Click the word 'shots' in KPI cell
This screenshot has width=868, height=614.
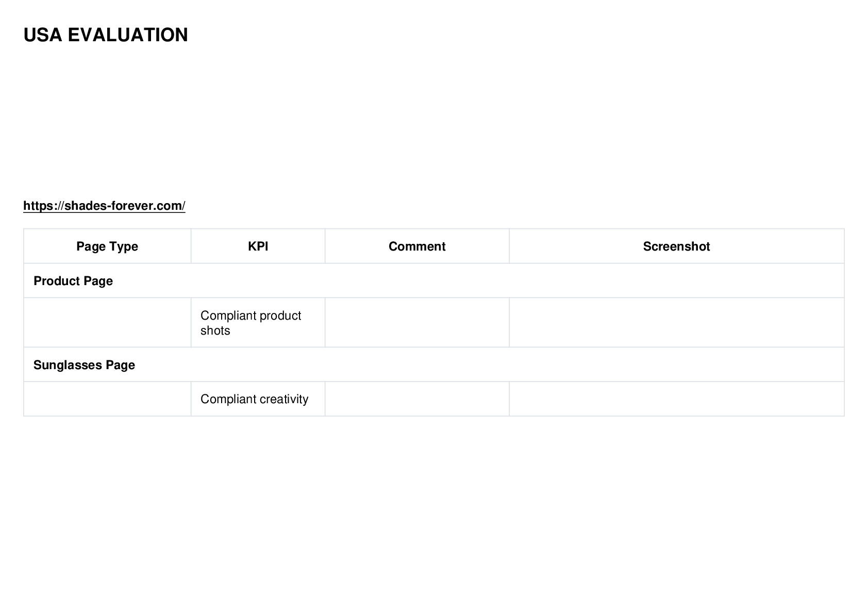coord(215,330)
